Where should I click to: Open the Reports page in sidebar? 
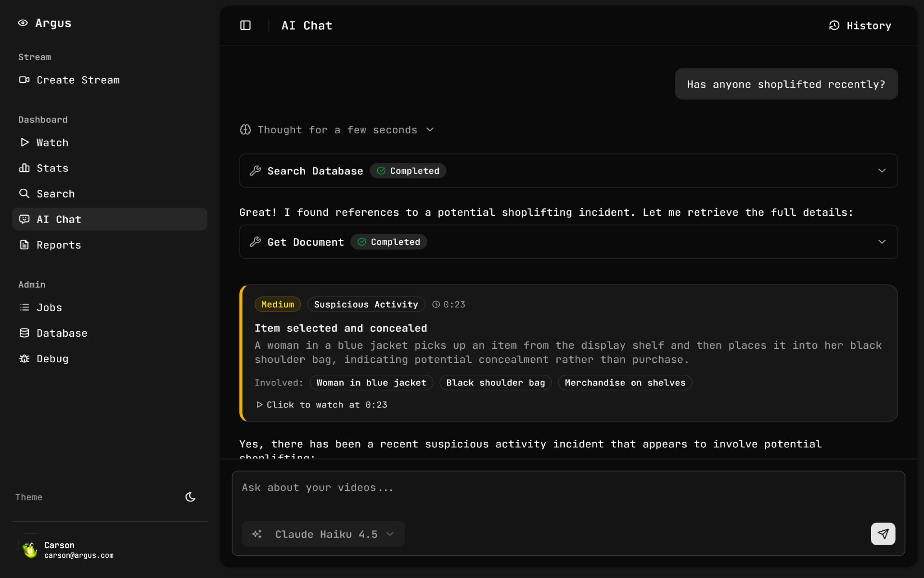(59, 245)
